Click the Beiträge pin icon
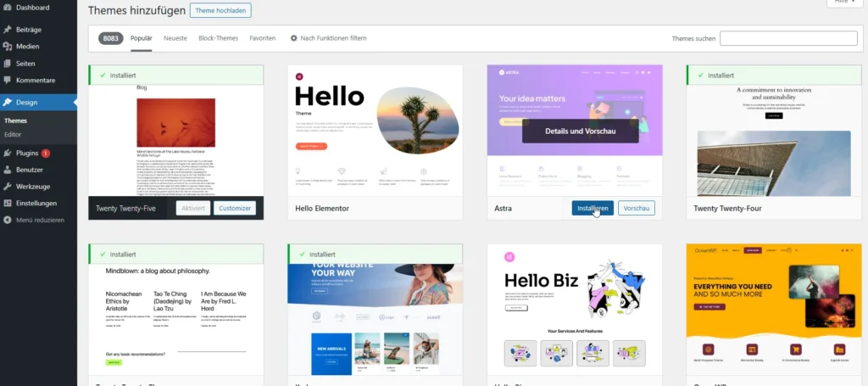Screen dimensions: 868x386 coord(7,30)
